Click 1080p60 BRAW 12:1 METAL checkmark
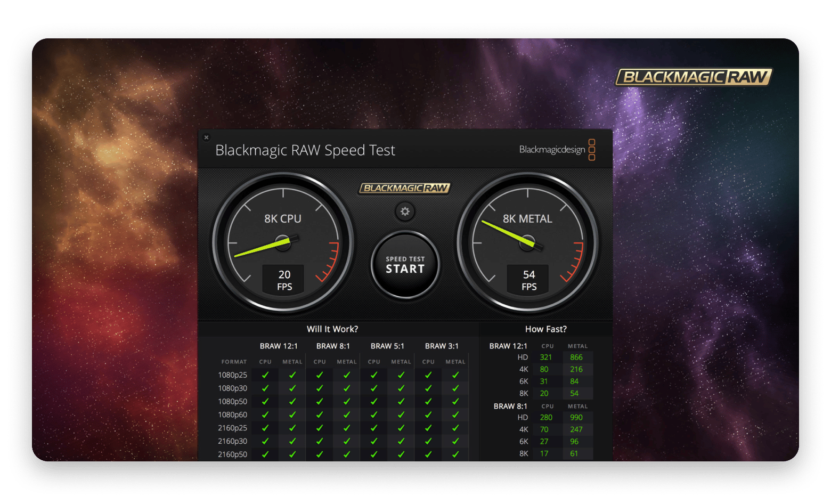831x504 pixels. coord(292,415)
